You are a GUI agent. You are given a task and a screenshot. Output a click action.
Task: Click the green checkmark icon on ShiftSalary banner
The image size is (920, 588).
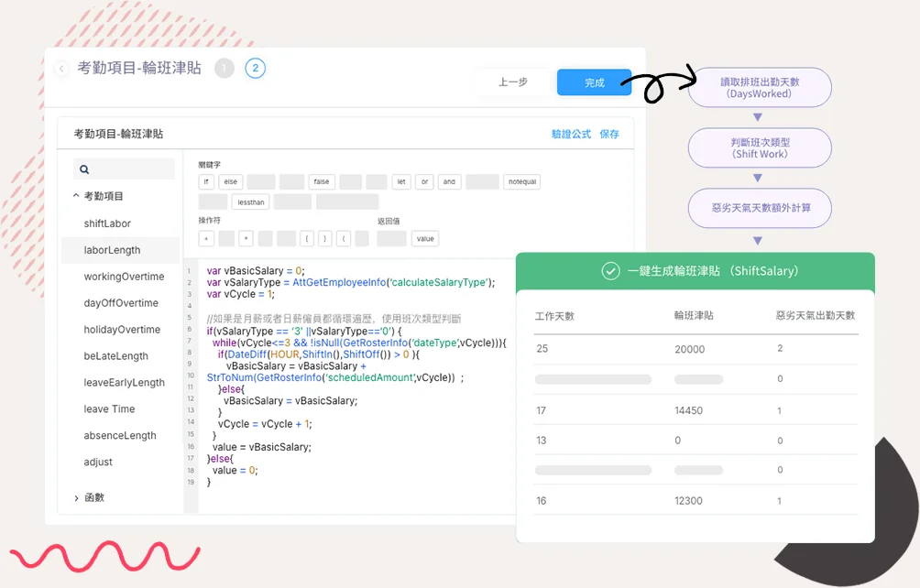(x=610, y=271)
